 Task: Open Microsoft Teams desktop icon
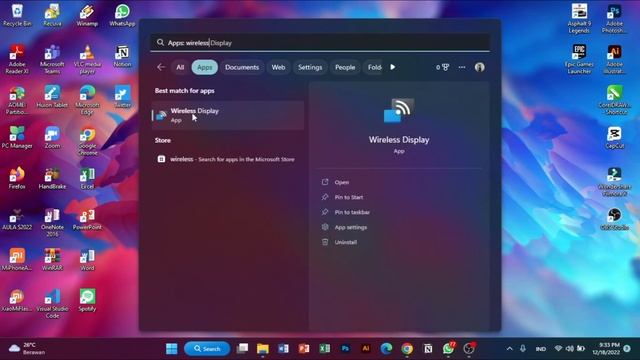click(52, 59)
